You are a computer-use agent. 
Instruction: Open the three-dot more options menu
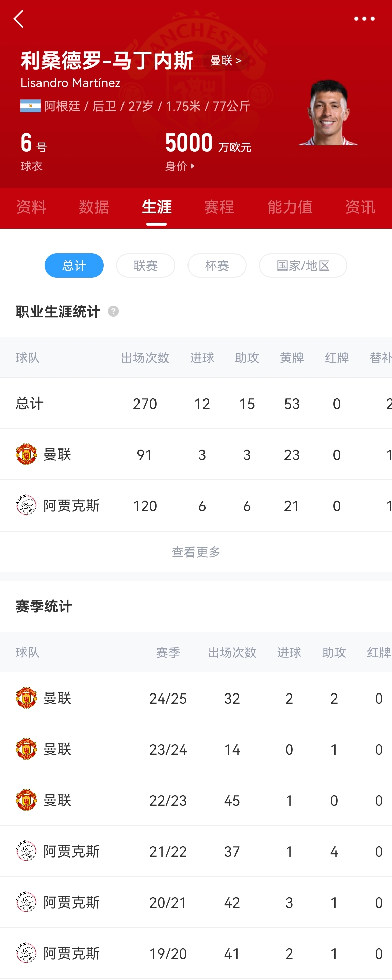(364, 19)
